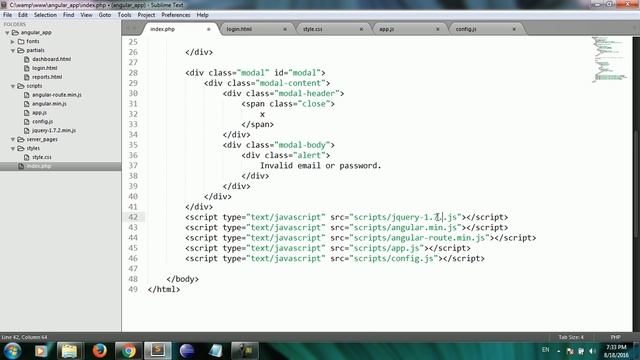Collapse the partials folder arrow

pyautogui.click(x=13, y=50)
